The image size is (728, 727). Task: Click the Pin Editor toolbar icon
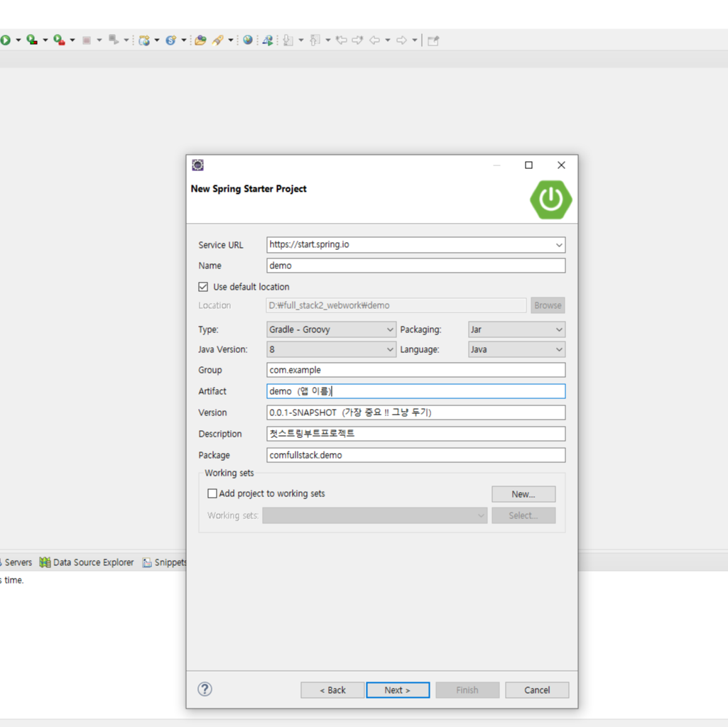click(x=433, y=40)
